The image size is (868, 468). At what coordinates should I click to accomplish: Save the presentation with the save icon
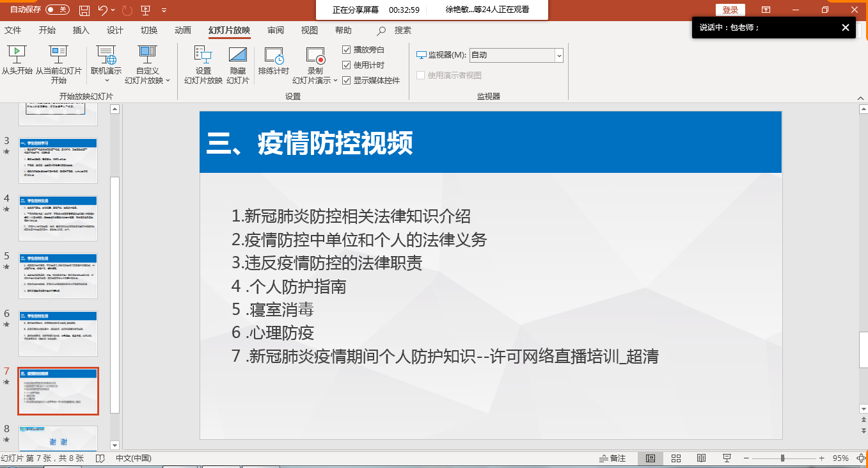pyautogui.click(x=84, y=10)
